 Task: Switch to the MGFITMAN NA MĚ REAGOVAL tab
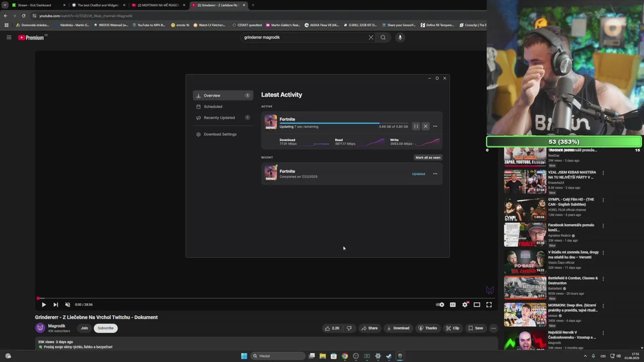158,5
